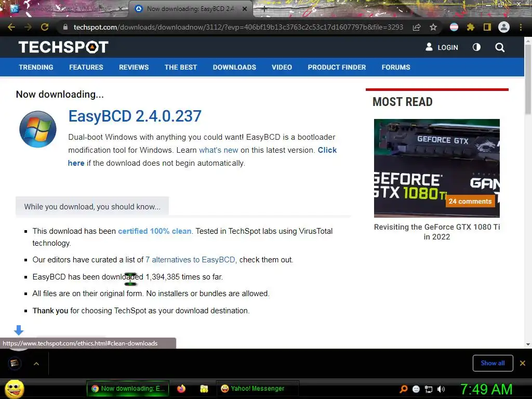Image resolution: width=532 pixels, height=399 pixels.
Task: Click LOGIN in the TechSpot header
Action: (442, 47)
